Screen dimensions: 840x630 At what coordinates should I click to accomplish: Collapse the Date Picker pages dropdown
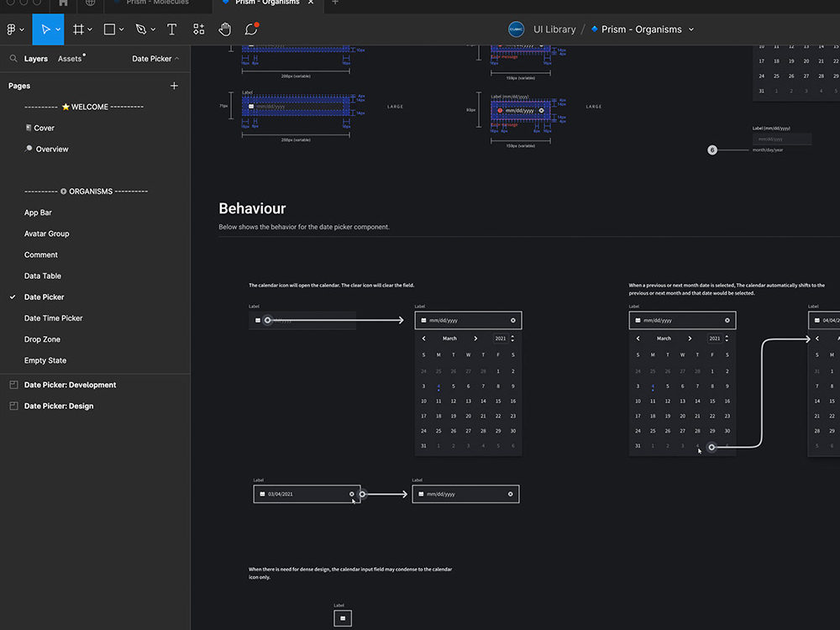pyautogui.click(x=155, y=59)
